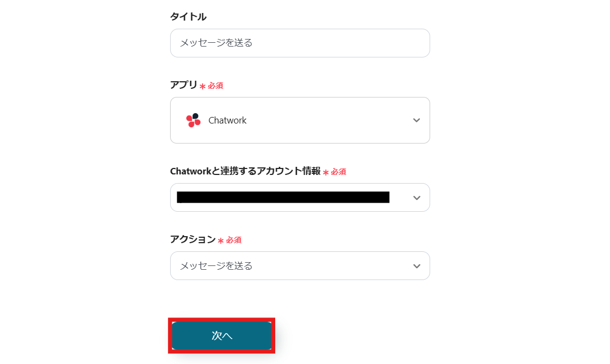
Task: Click the red asterisk beside アクション
Action: point(220,240)
